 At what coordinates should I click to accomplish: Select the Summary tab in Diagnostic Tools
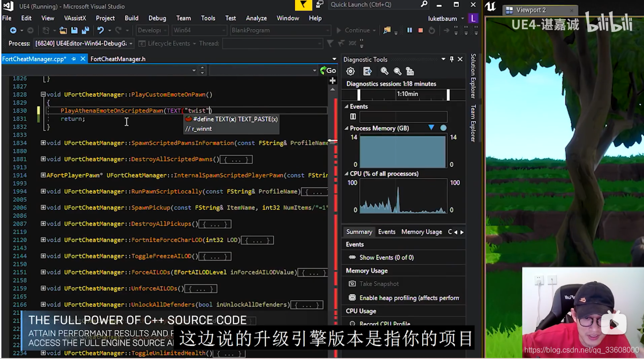pyautogui.click(x=359, y=232)
